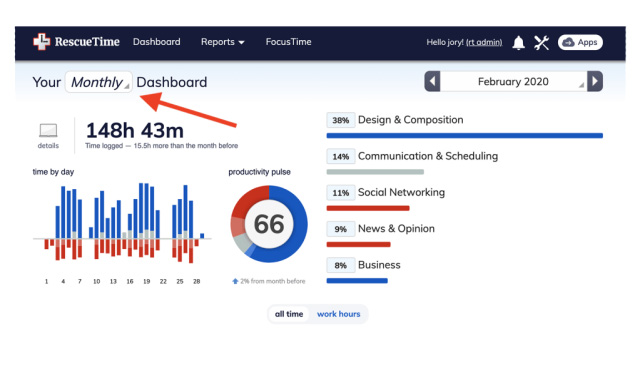
Task: Click the Design & Composition blue bar
Action: [x=464, y=136]
